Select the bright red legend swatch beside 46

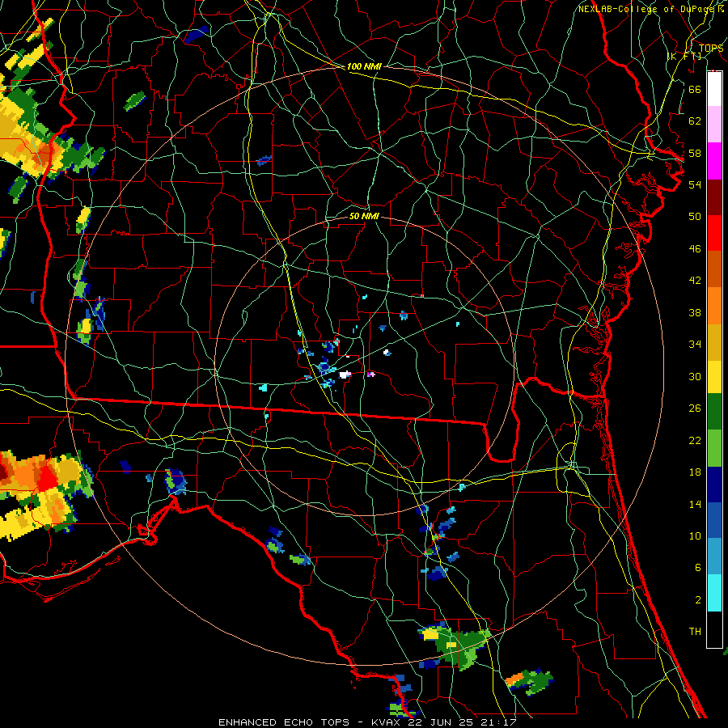click(714, 233)
